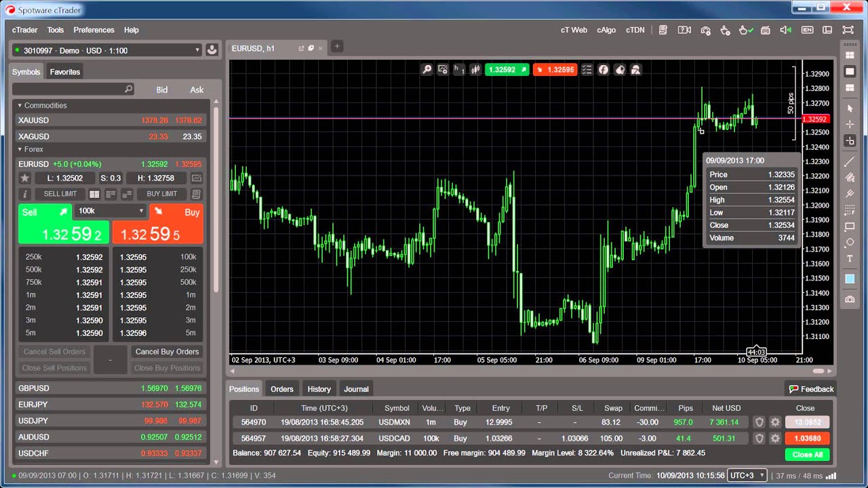Screen dimensions: 868x488
Task: Collapse the Forex group
Action: point(20,149)
